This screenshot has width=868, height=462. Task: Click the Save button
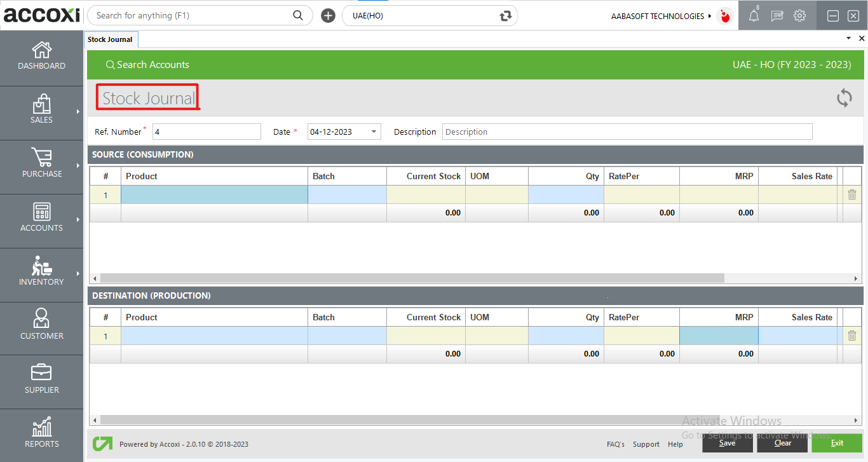click(x=727, y=443)
